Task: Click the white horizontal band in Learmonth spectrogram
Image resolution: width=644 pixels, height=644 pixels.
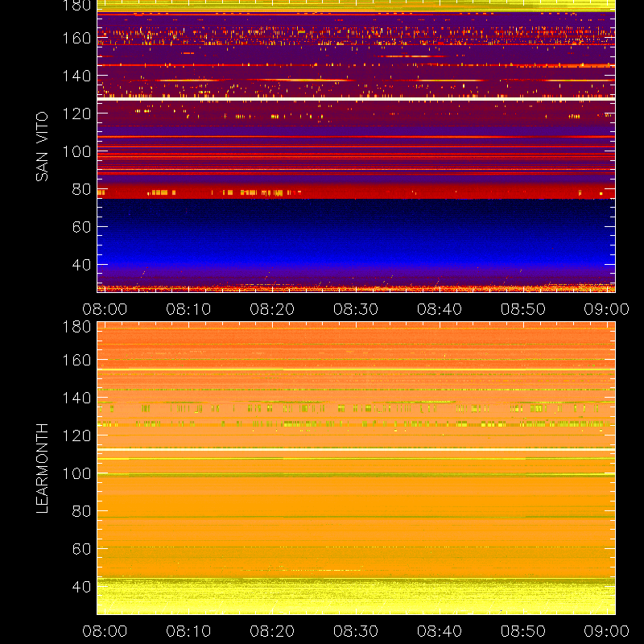Action: [356, 450]
